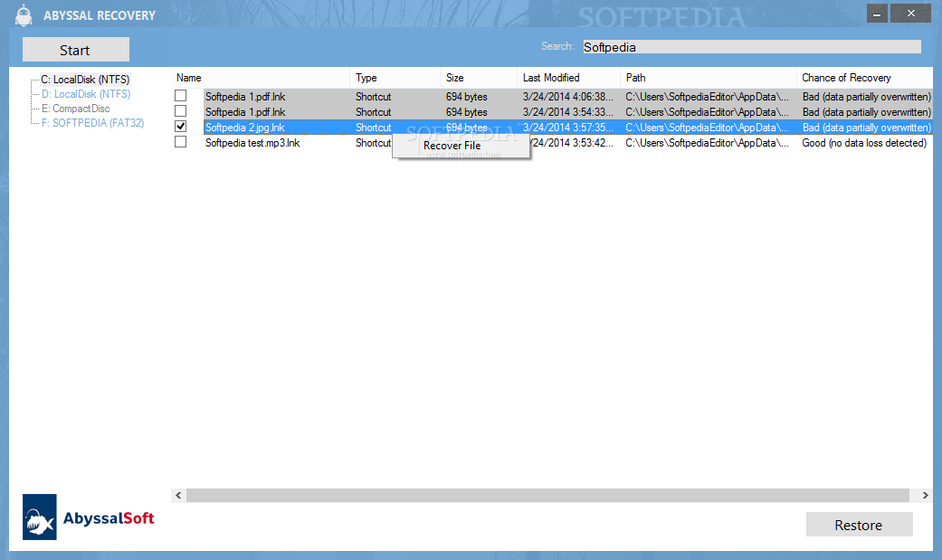Select D: LocalDisk (NTFS) drive
This screenshot has height=560, width=942.
pos(86,94)
